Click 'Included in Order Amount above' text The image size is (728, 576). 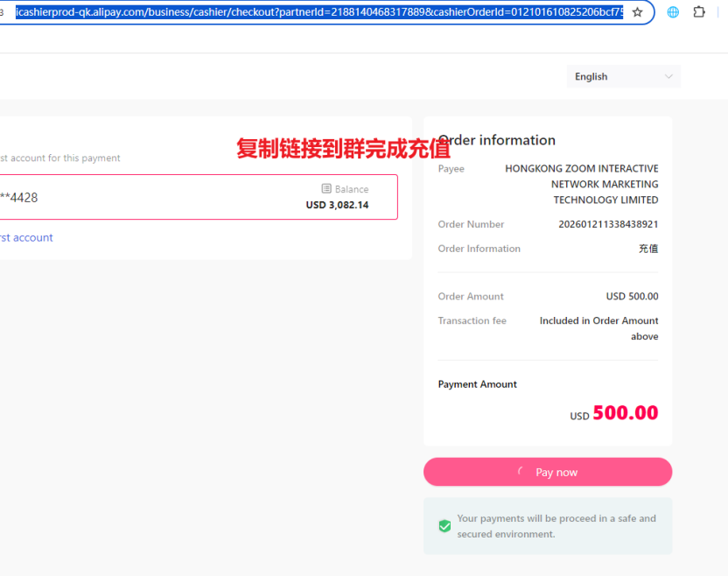[x=598, y=328]
